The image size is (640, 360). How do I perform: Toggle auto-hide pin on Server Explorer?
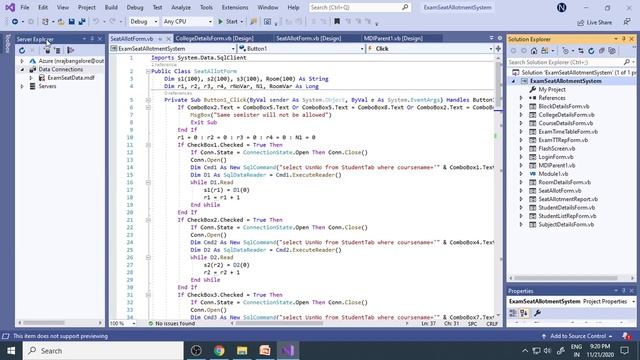pyautogui.click(x=92, y=39)
